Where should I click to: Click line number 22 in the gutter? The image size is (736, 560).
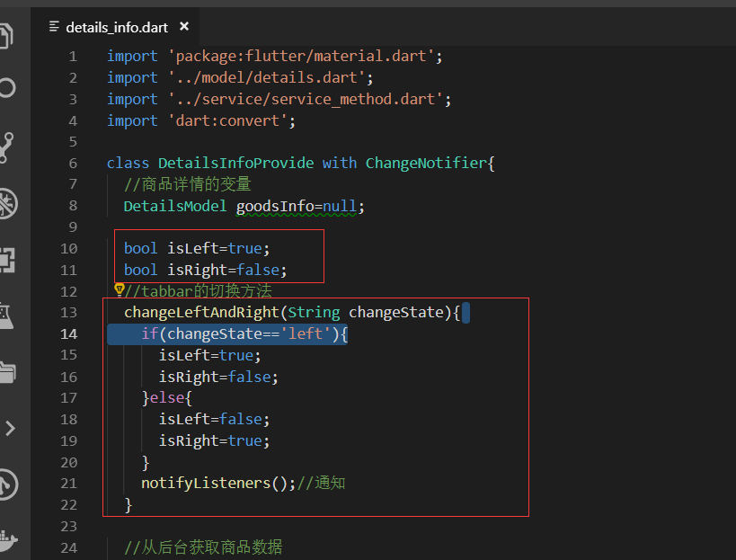pyautogui.click(x=68, y=504)
